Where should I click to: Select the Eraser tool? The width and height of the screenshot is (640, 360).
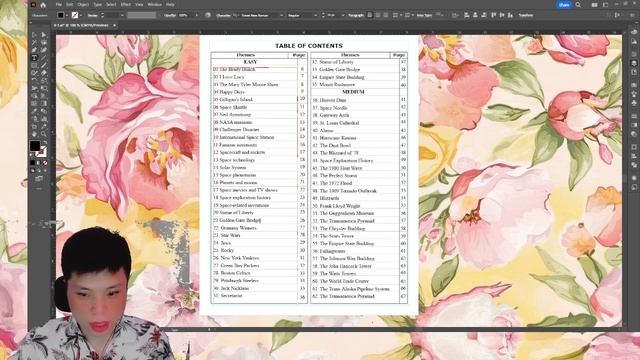(43, 73)
